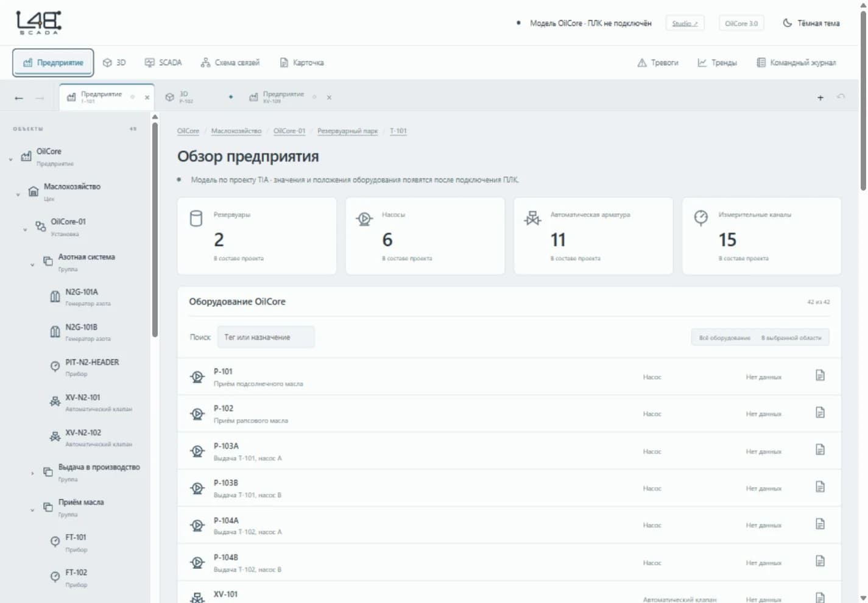Viewport: 868px width, 603px height.
Task: Open the card document icon for P-102
Action: point(820,412)
